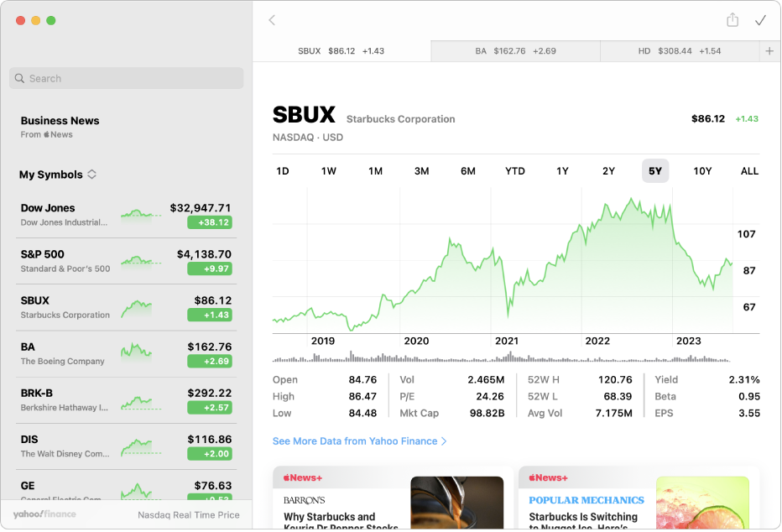Toggle the DIS +2.00 change badge

pos(210,454)
